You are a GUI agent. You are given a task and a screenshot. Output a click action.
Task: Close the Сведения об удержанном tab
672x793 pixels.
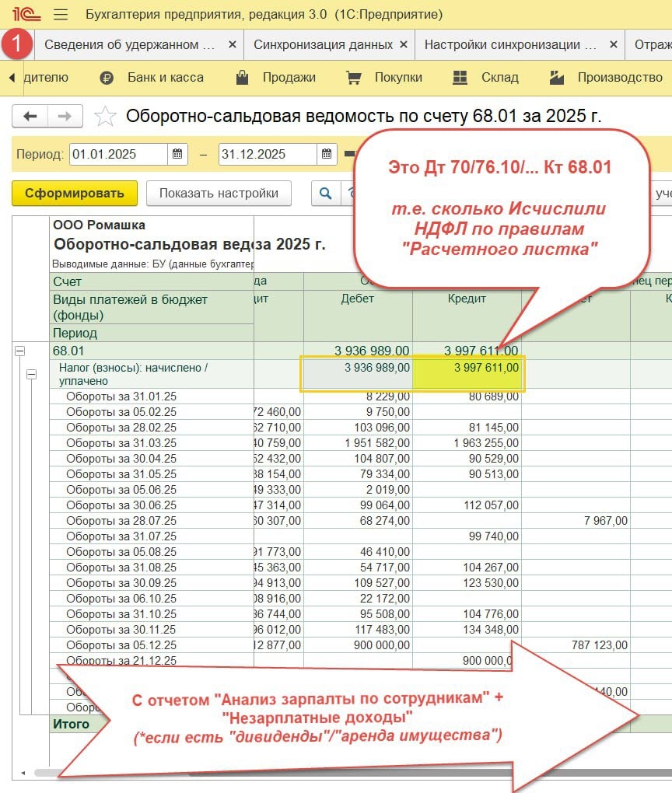click(x=233, y=44)
